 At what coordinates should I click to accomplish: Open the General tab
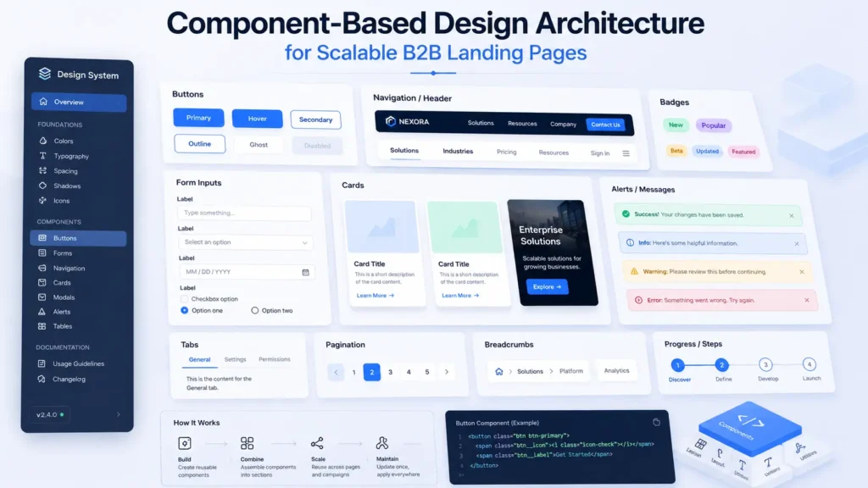(199, 359)
